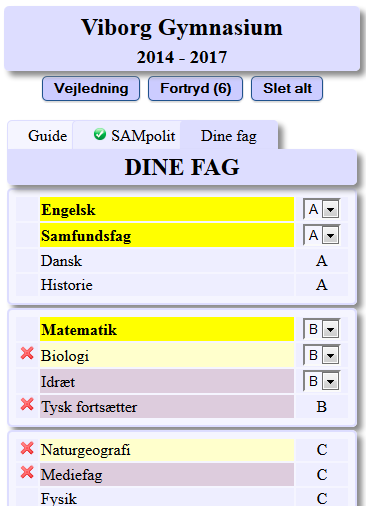Open the Idræt level dropdown

pos(321,381)
